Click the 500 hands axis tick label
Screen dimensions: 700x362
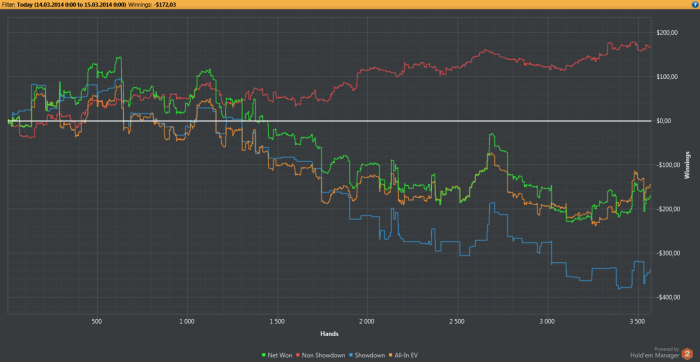(97, 321)
